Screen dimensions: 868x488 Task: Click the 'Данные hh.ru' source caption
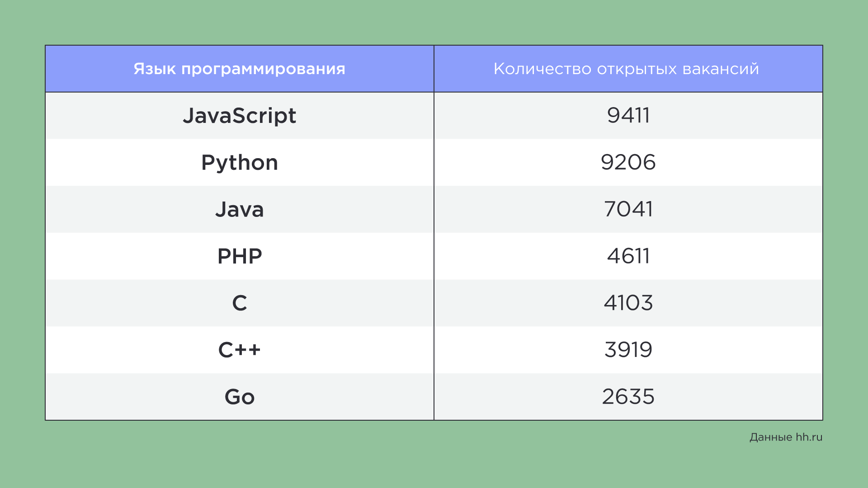[x=786, y=437]
